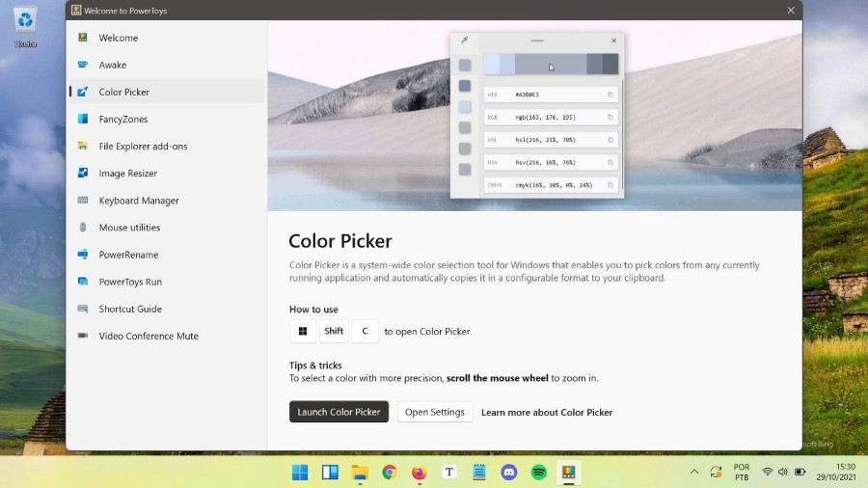Close the preview color editor window

click(614, 41)
